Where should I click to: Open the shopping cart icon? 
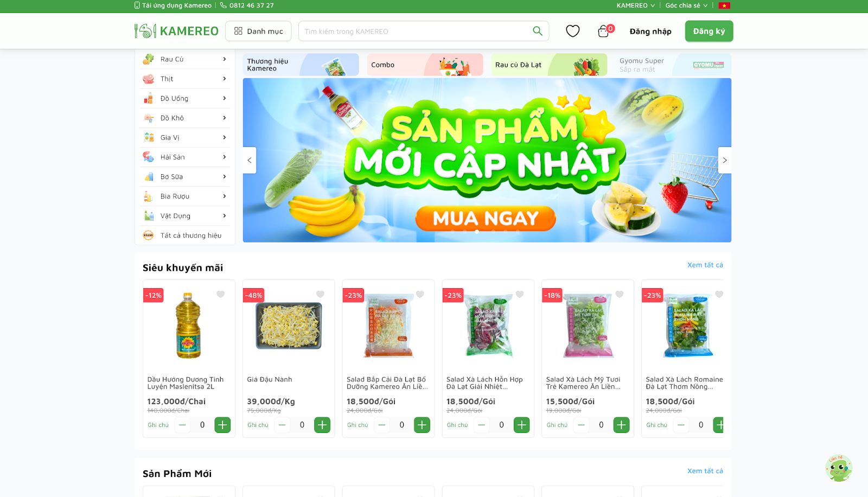click(603, 31)
